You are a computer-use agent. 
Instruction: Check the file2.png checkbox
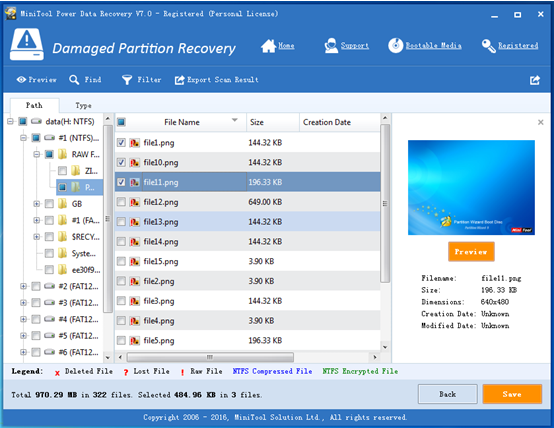click(121, 281)
